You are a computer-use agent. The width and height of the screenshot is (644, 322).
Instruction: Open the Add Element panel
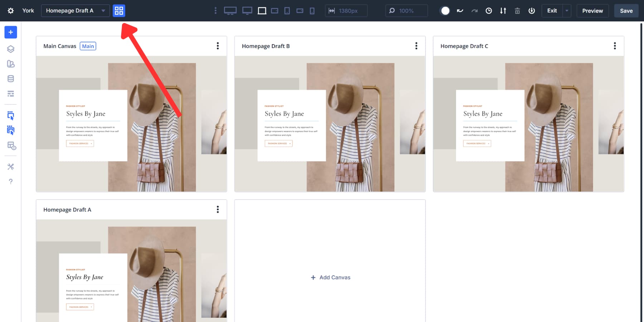pyautogui.click(x=10, y=32)
